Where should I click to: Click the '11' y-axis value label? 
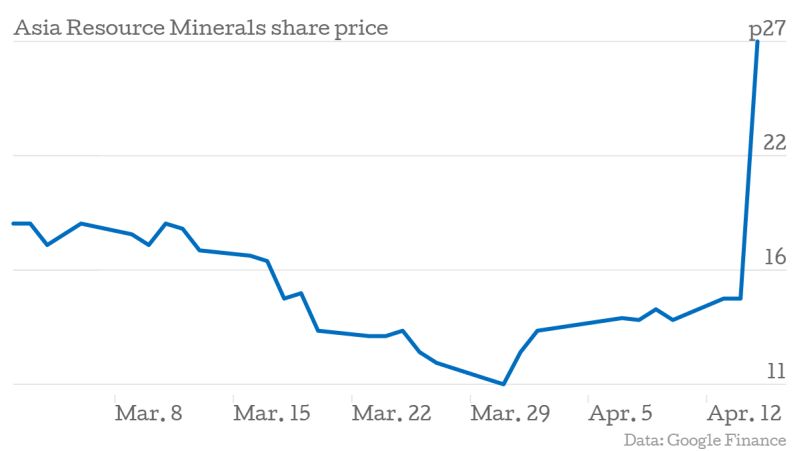pyautogui.click(x=777, y=372)
